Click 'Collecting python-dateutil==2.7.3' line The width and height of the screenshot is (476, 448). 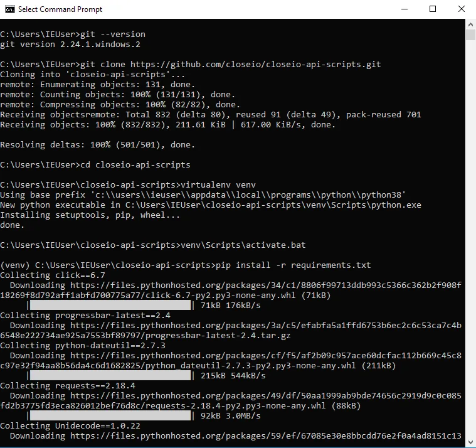83,345
